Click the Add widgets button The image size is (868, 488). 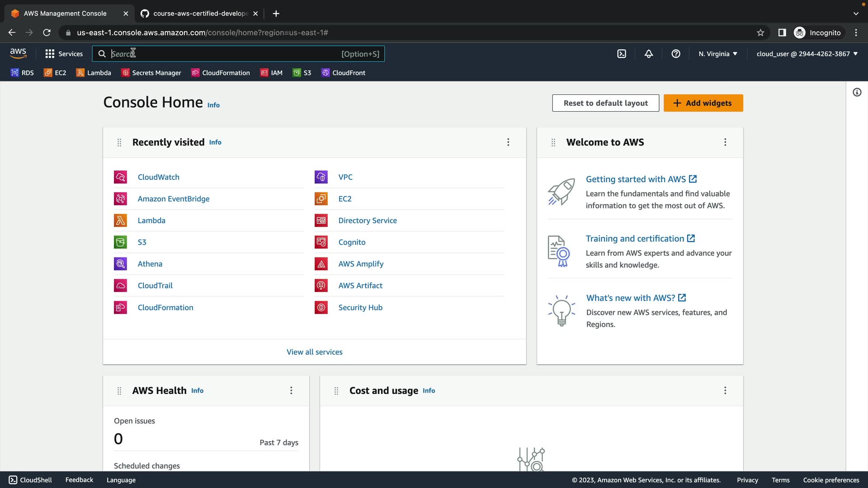tap(703, 103)
